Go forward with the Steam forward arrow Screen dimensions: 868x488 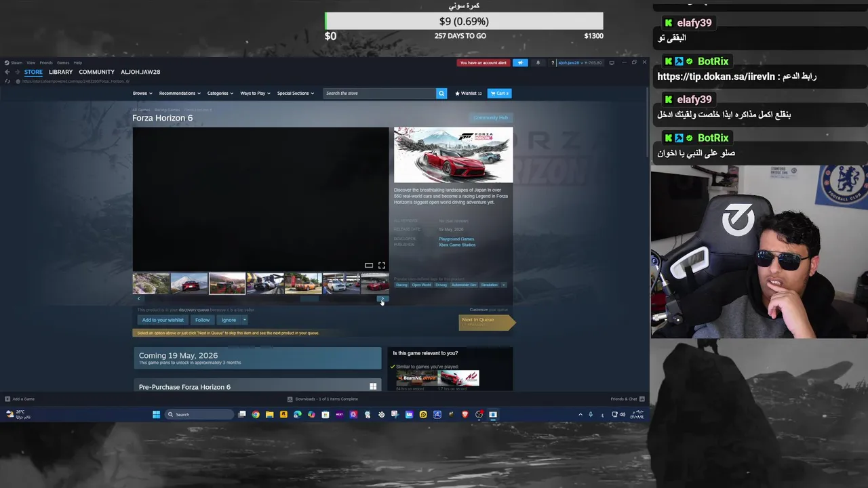coord(17,72)
